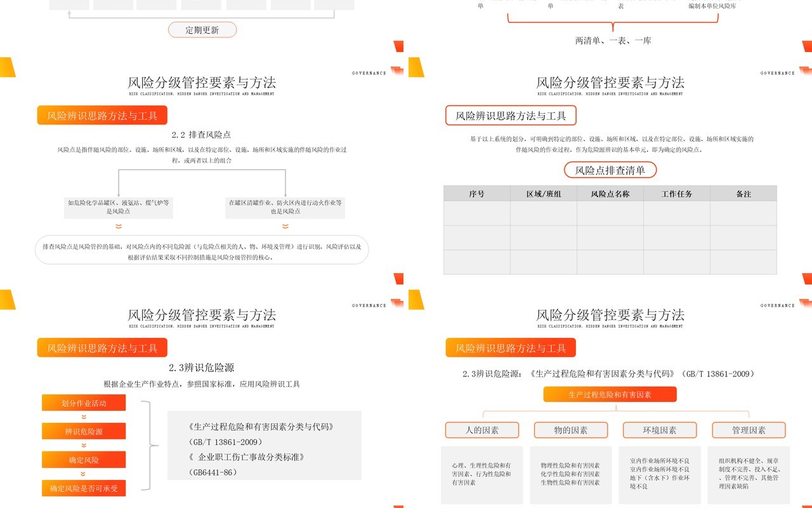Click the 定期更新 rounded label
The image size is (812, 508).
pos(202,30)
